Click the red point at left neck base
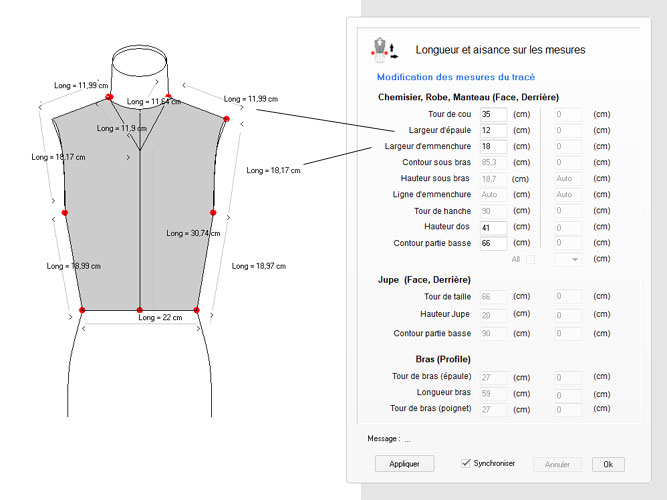 click(109, 98)
